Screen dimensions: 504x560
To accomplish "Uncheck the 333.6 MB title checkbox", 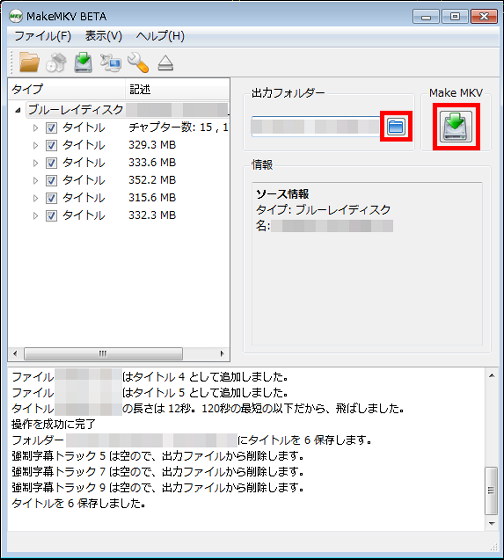I will pyautogui.click(x=51, y=162).
